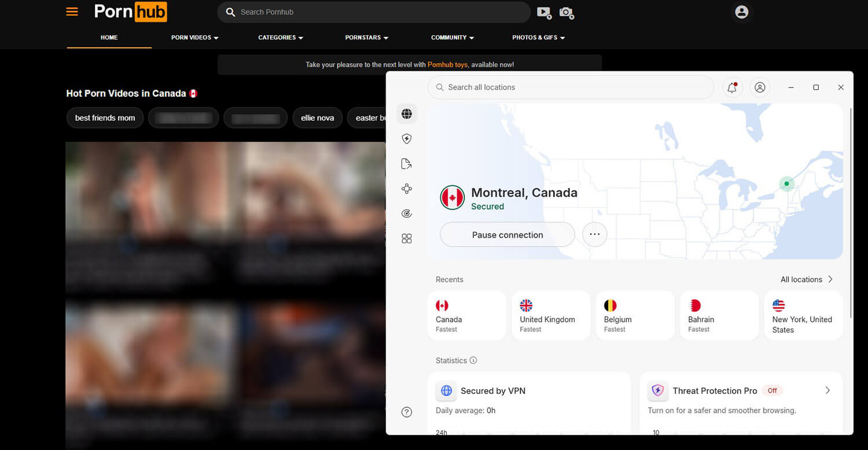Select the HOME tab on website
This screenshot has width=868, height=450.
pos(109,38)
